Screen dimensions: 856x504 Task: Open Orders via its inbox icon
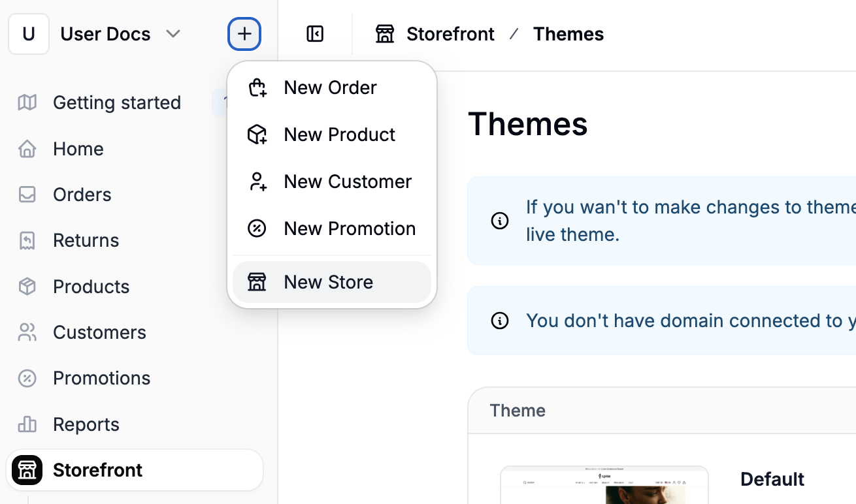pos(26,195)
